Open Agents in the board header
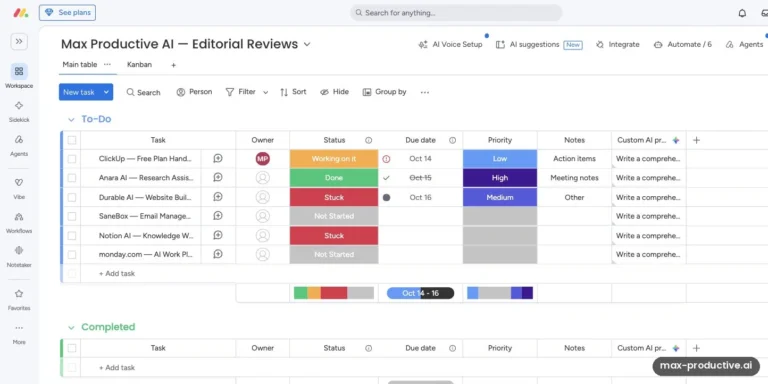Image resolution: width=768 pixels, height=384 pixels. click(x=744, y=45)
